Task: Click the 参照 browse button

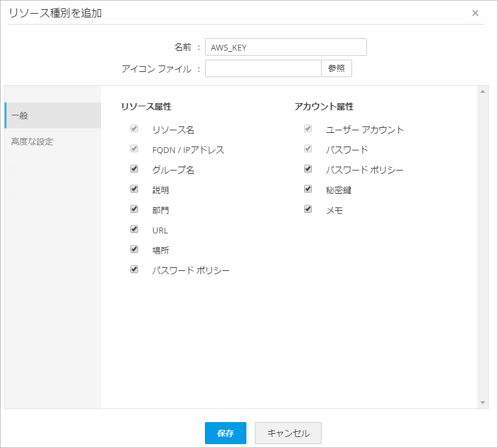Action: (x=337, y=69)
